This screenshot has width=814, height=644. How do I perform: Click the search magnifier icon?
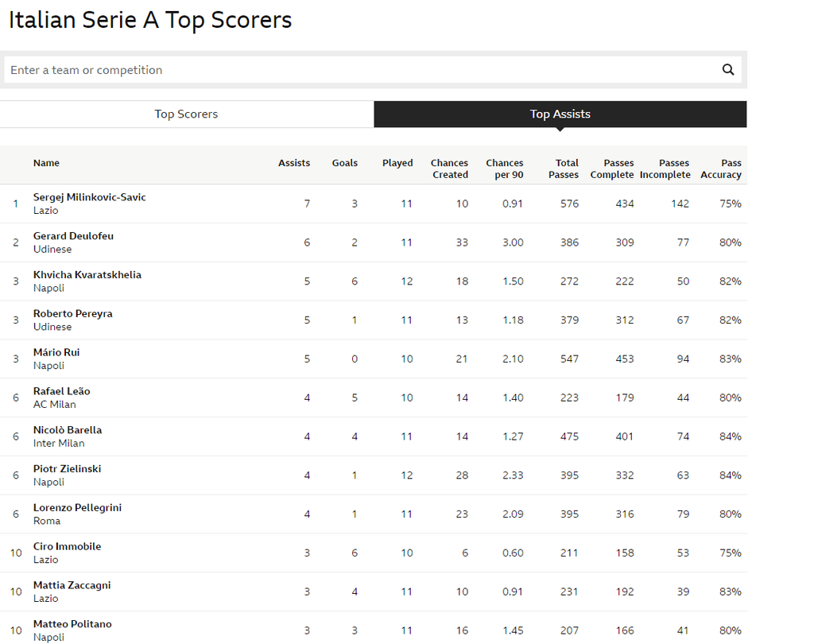[x=727, y=70]
